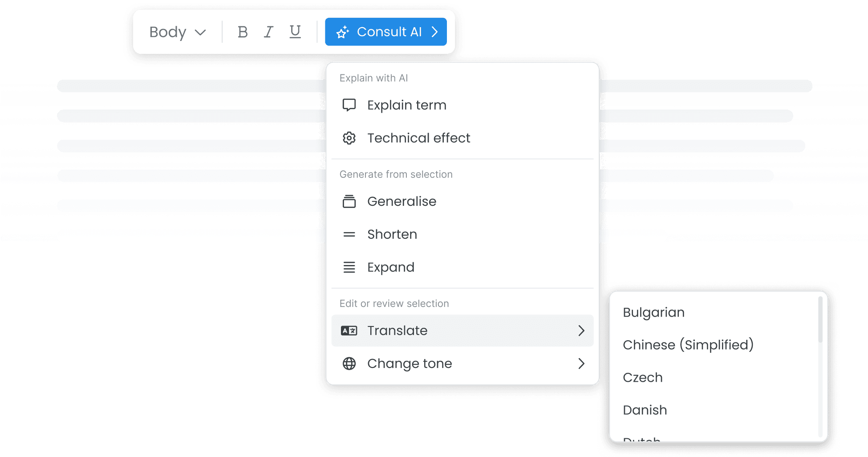Click the Change tone globe icon
The image size is (868, 457).
[349, 363]
